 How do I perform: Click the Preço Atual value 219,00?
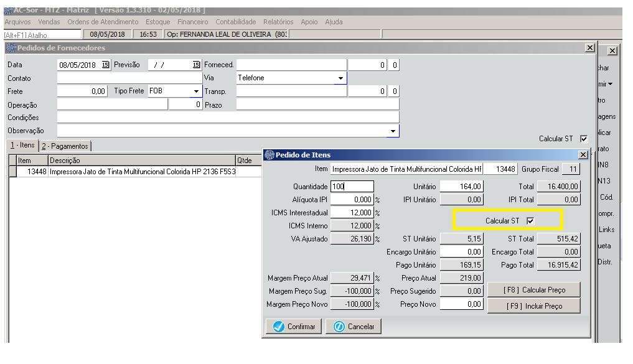(461, 278)
